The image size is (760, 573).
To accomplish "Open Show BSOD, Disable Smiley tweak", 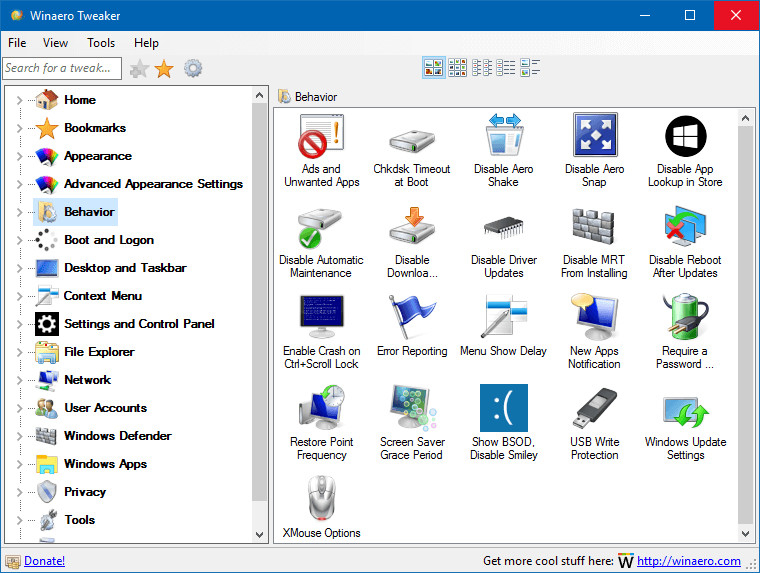I will (x=504, y=423).
